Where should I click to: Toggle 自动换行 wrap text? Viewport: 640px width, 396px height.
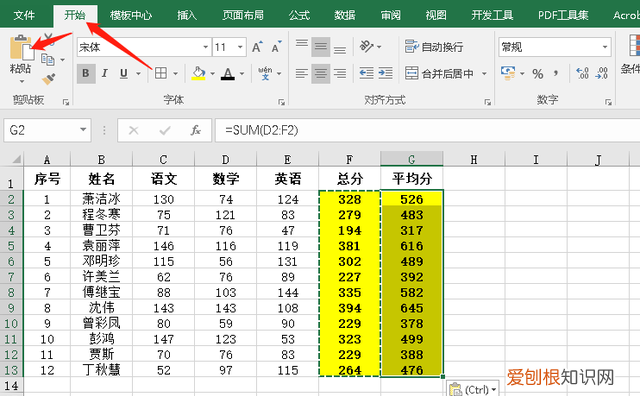point(434,47)
